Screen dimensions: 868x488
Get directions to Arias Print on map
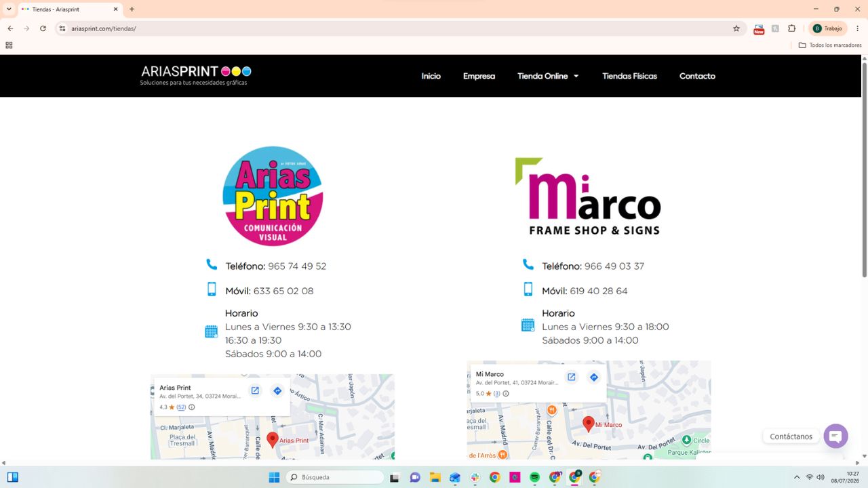pos(277,390)
